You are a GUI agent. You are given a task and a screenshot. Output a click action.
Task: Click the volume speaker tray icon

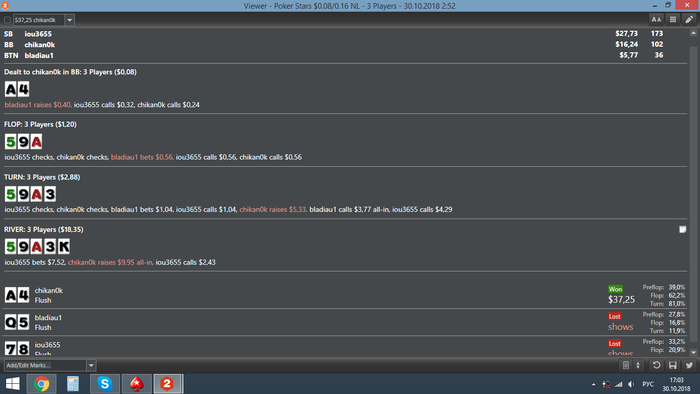tap(631, 384)
